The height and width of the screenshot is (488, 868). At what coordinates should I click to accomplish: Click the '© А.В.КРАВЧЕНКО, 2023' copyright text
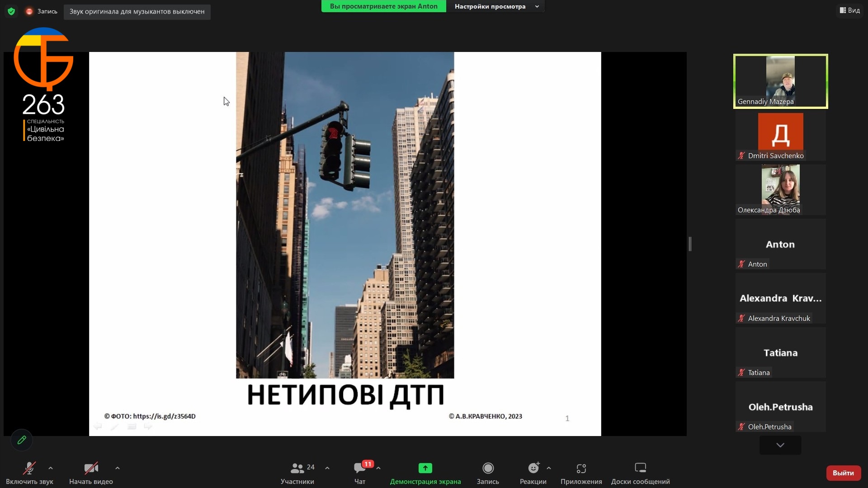point(486,416)
